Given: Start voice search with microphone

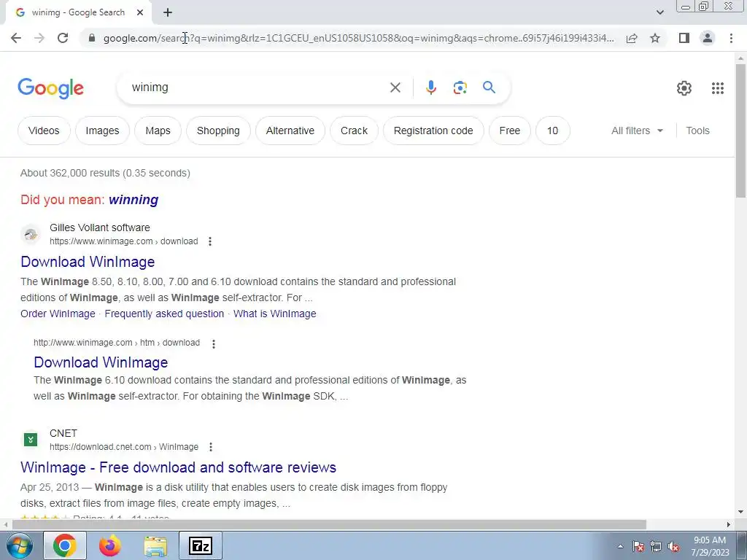Looking at the screenshot, I should click(x=430, y=87).
